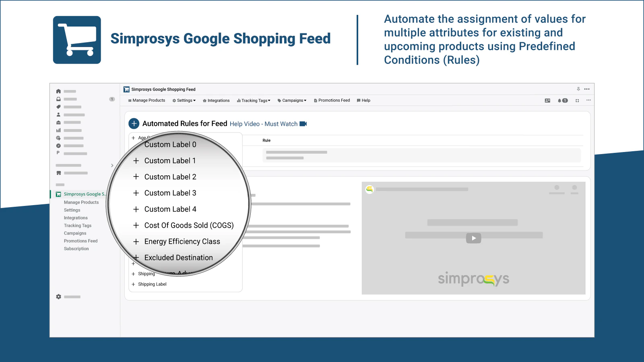Click the bar chart analytics sidebar icon
Viewport: 644px width, 362px height.
58,130
